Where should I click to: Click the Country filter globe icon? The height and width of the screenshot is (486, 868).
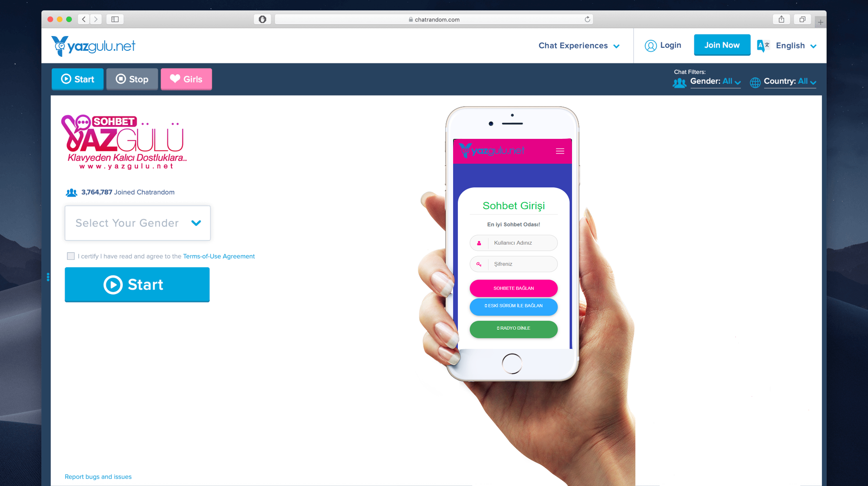click(754, 81)
